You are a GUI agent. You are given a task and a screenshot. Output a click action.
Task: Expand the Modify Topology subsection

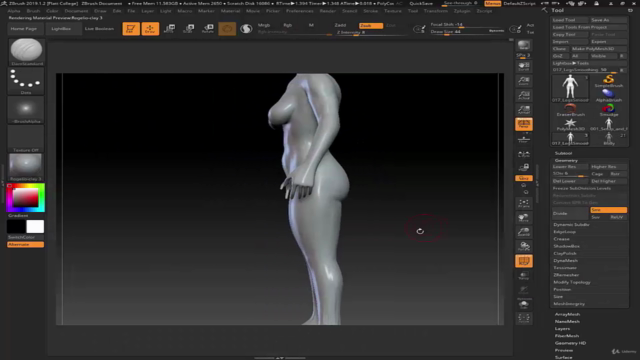(x=572, y=282)
